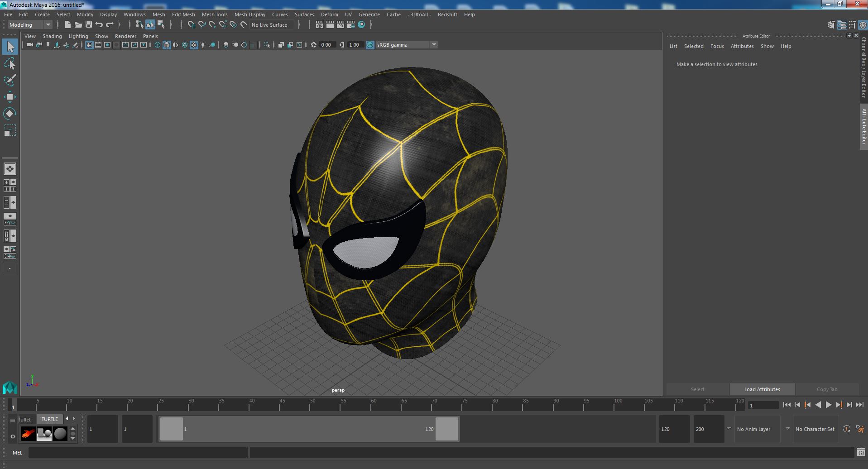Screen dimensions: 868x469
Task: Redo the last undone action
Action: coord(110,25)
